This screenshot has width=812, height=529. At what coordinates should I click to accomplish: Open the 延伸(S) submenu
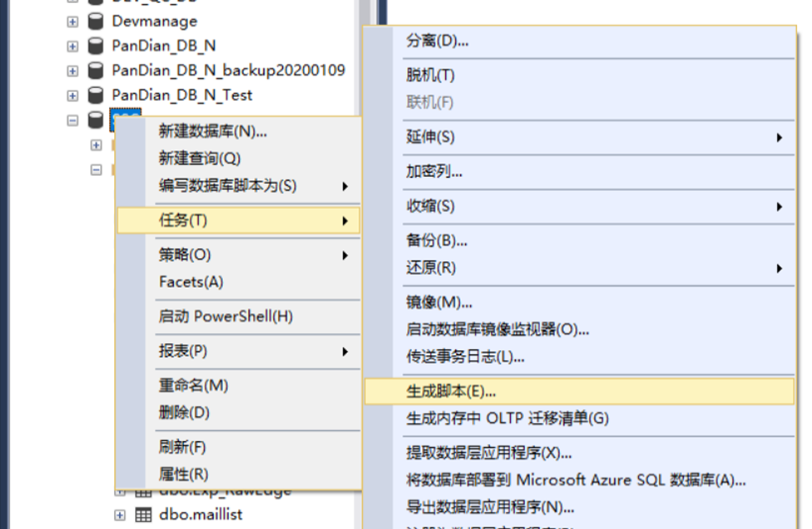coord(579,137)
